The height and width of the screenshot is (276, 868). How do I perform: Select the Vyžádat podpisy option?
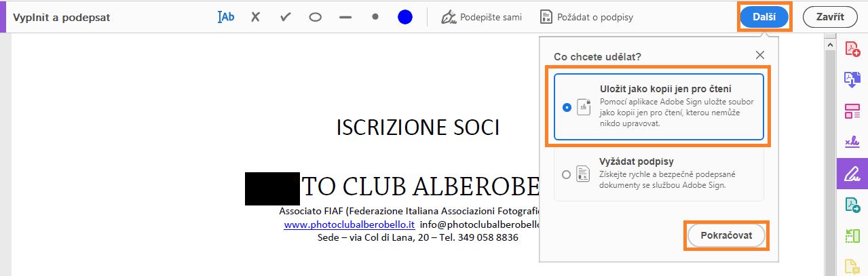click(x=659, y=174)
